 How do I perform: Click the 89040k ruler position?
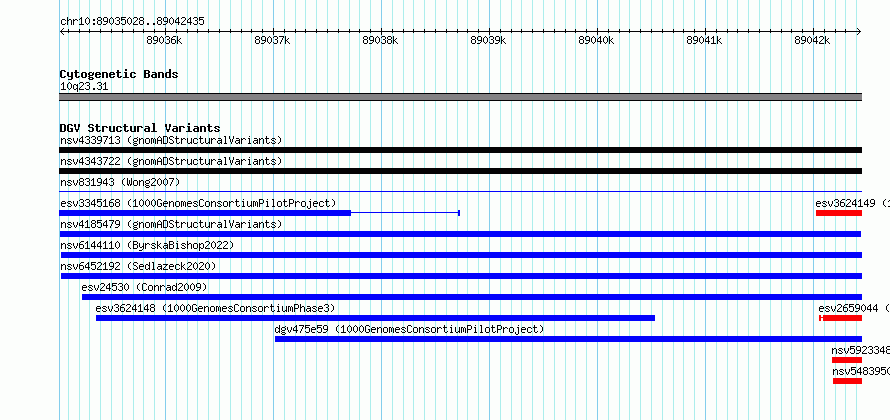point(596,40)
